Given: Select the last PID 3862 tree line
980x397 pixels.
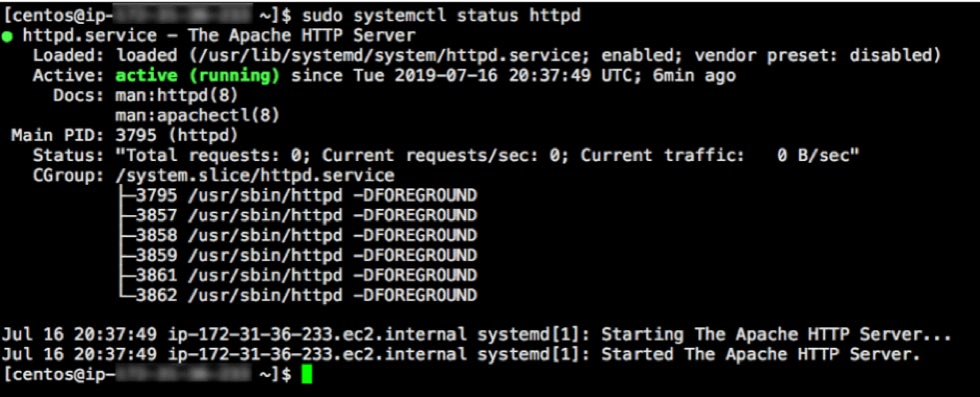Looking at the screenshot, I should pyautogui.click(x=298, y=295).
